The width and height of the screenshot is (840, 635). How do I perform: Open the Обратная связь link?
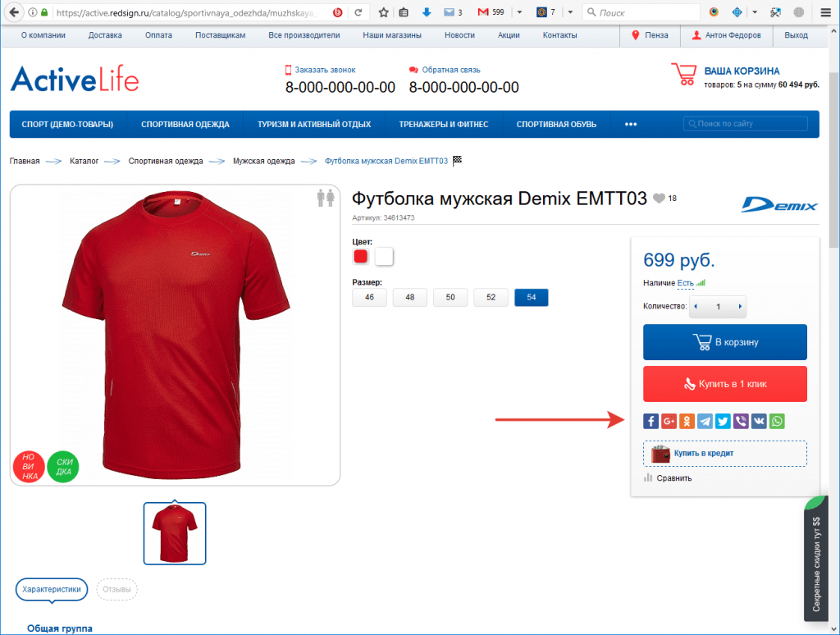pyautogui.click(x=451, y=70)
